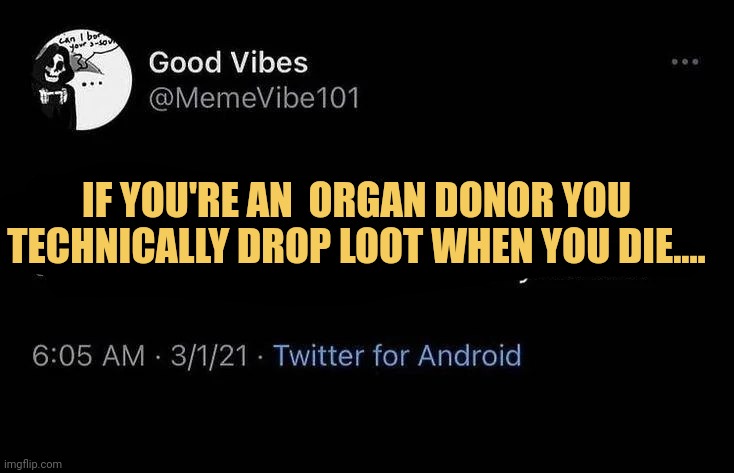Viewport: 734px width, 473px height.
Task: Open the @MemeVibe101 handle
Action: pyautogui.click(x=254, y=98)
